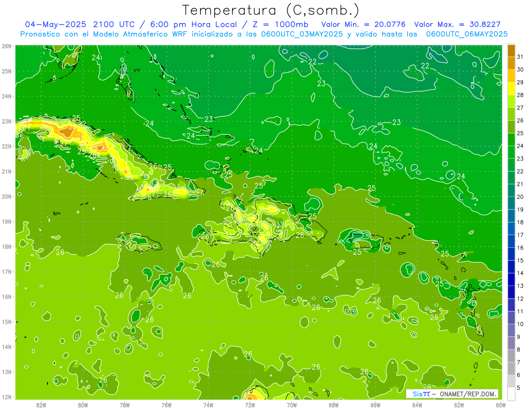Click longitude axis label "64W"

pyautogui.click(x=417, y=405)
